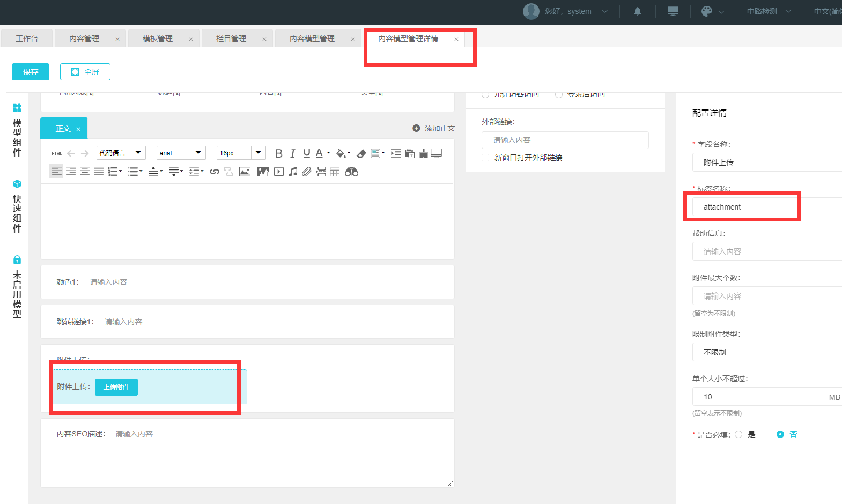This screenshot has width=842, height=504.
Task: Remove the 正文 tab via its x
Action: pos(78,129)
